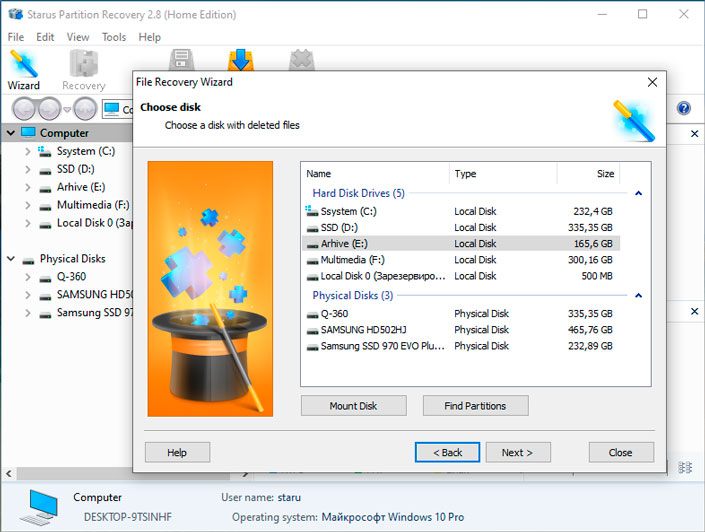705x532 pixels.
Task: Sort the list by Name column
Action: [x=375, y=174]
